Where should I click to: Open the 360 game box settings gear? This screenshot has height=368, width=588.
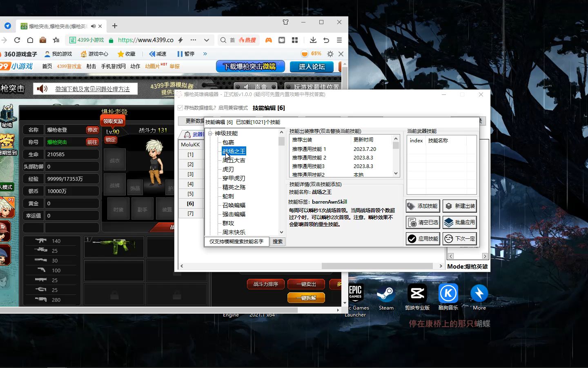tap(330, 54)
